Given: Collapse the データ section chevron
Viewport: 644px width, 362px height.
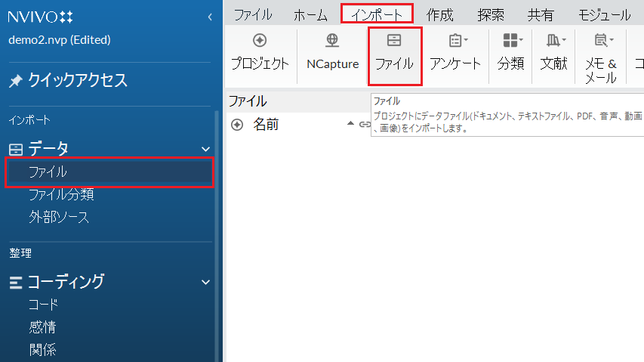Looking at the screenshot, I should coord(206,149).
